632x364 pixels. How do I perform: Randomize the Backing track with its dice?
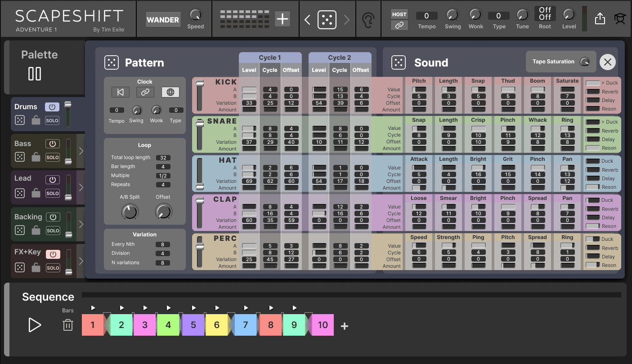[20, 230]
